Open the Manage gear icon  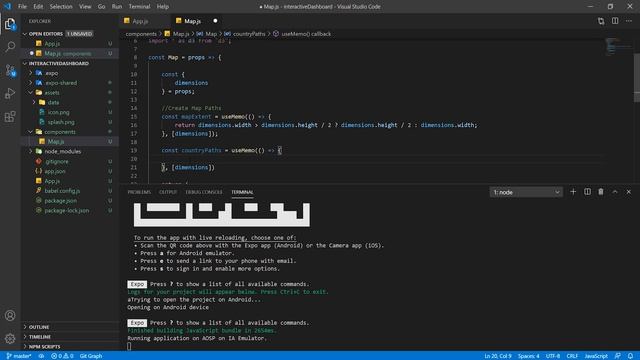(x=10, y=338)
